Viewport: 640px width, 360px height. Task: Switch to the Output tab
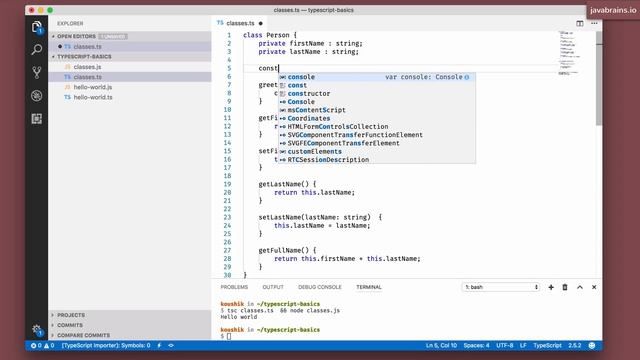click(273, 287)
